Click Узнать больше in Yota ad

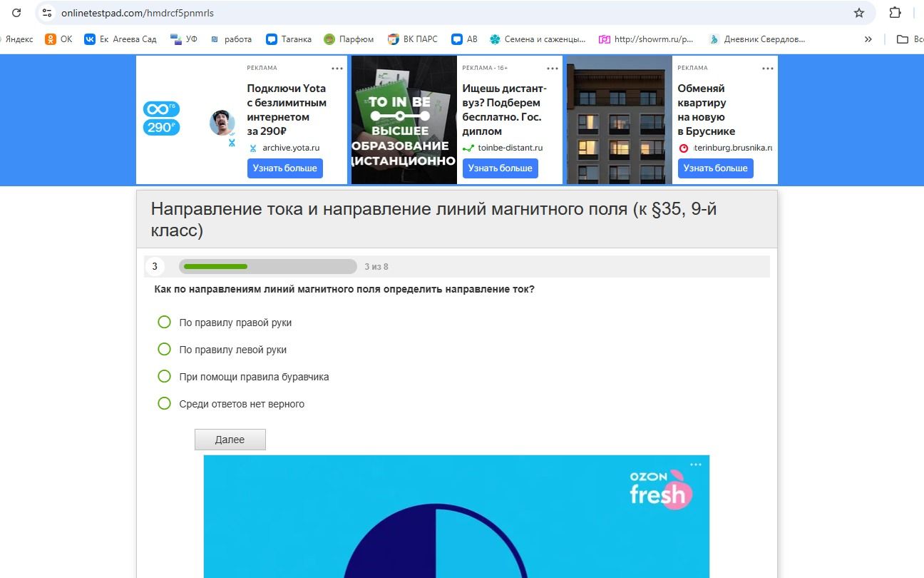pyautogui.click(x=285, y=168)
